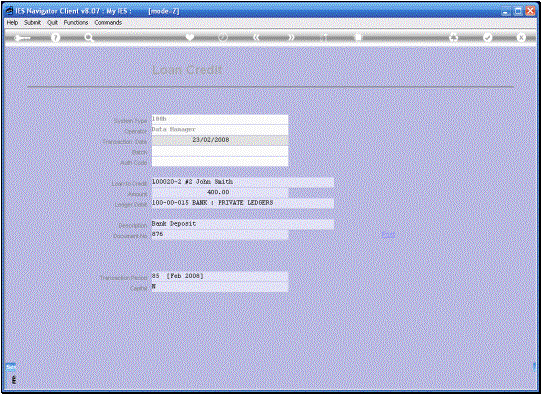The width and height of the screenshot is (541, 394).
Task: Click the round X cancel toolbar icon
Action: click(521, 37)
